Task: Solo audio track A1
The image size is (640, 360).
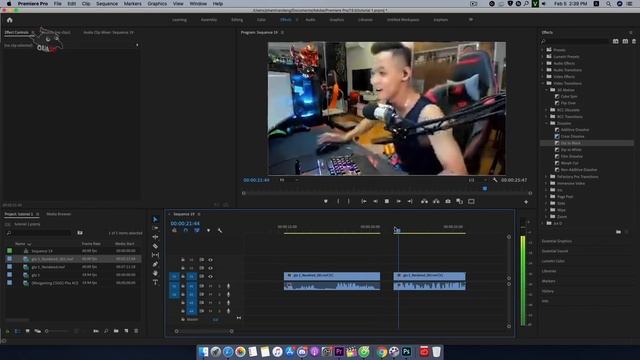Action: (x=219, y=286)
